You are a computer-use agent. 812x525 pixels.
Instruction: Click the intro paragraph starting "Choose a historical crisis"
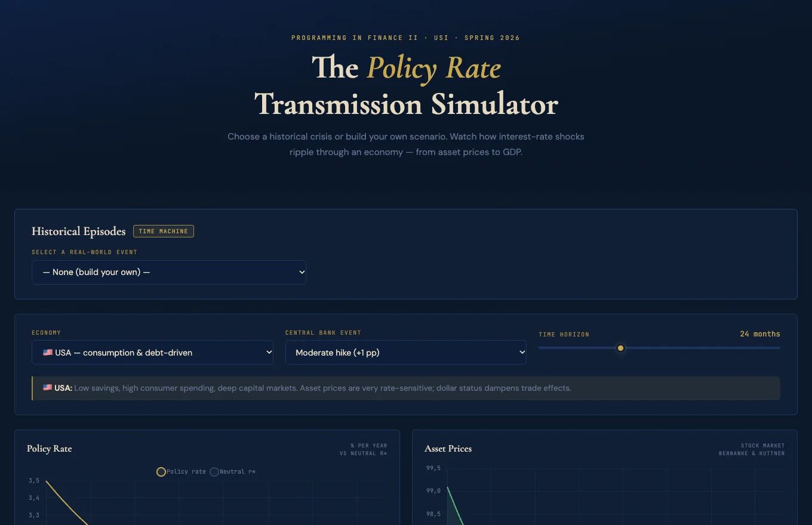point(406,144)
